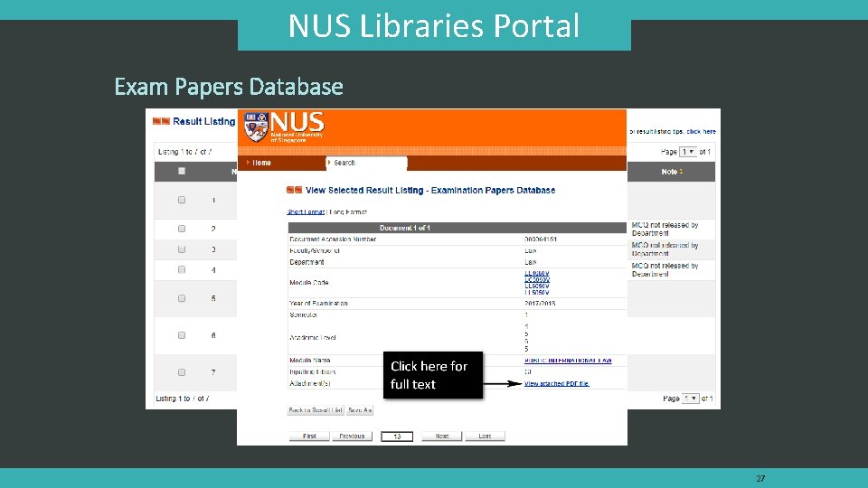
Task: Go to Next document
Action: 441,436
